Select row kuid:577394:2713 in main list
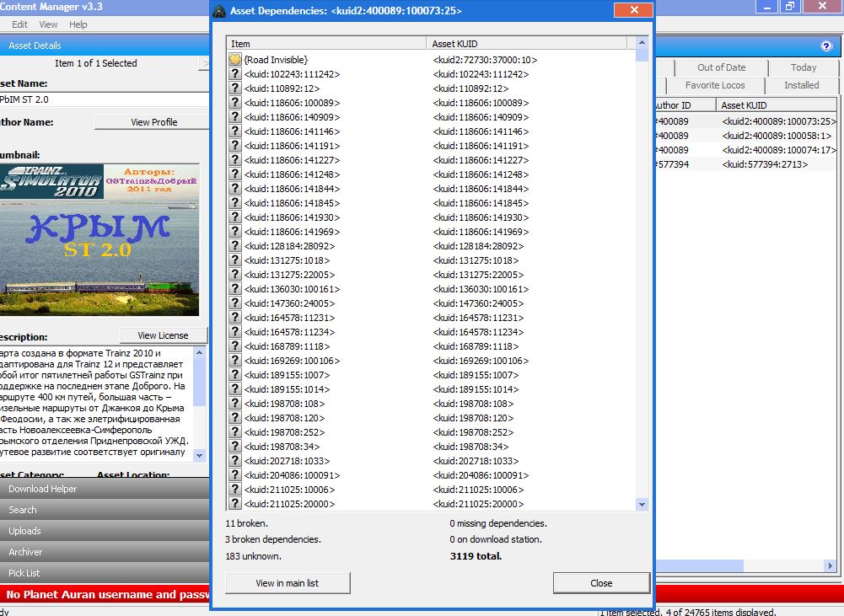844x616 pixels. (x=746, y=164)
